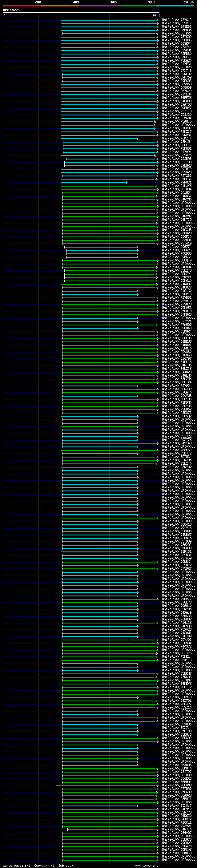Select the UniRef100_P34113 label

click(177, 660)
